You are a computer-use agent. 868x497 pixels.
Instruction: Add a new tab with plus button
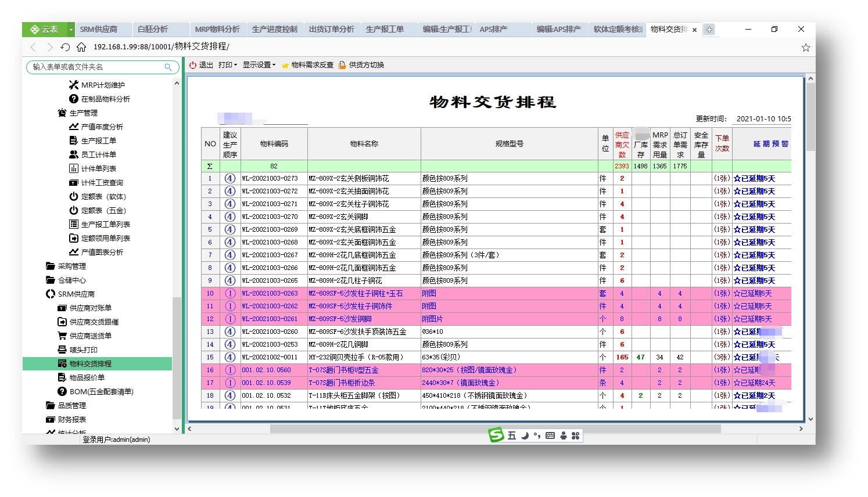point(709,30)
